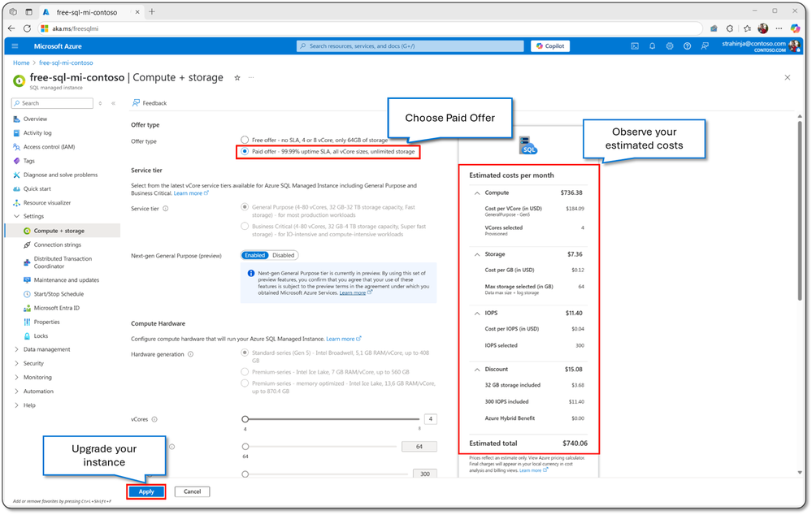The width and height of the screenshot is (812, 515).
Task: Select Business Critical service tier
Action: pos(245,226)
